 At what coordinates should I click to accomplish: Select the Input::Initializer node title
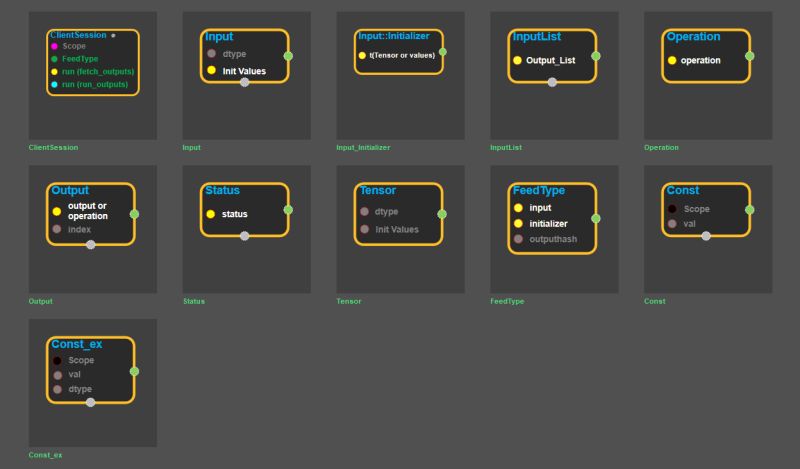[x=393, y=36]
